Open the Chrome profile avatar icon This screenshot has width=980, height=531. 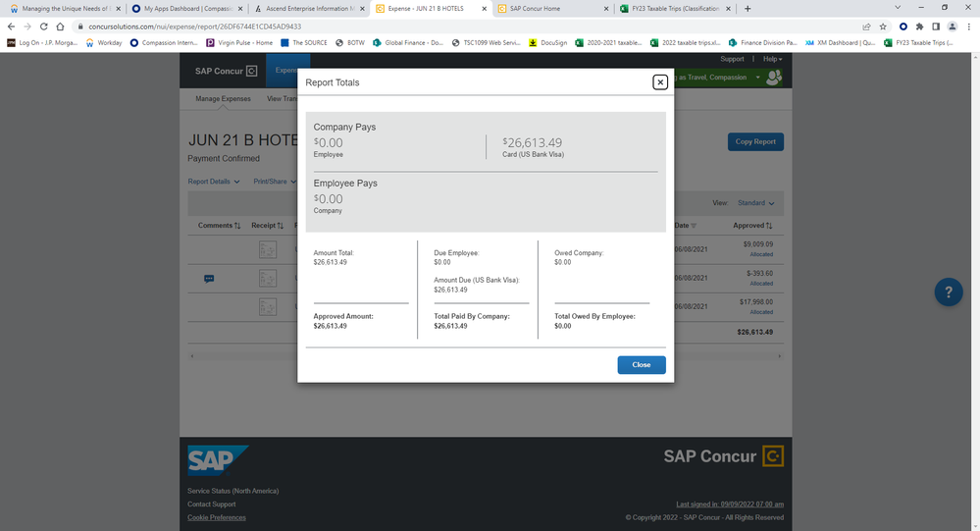pos(952,27)
